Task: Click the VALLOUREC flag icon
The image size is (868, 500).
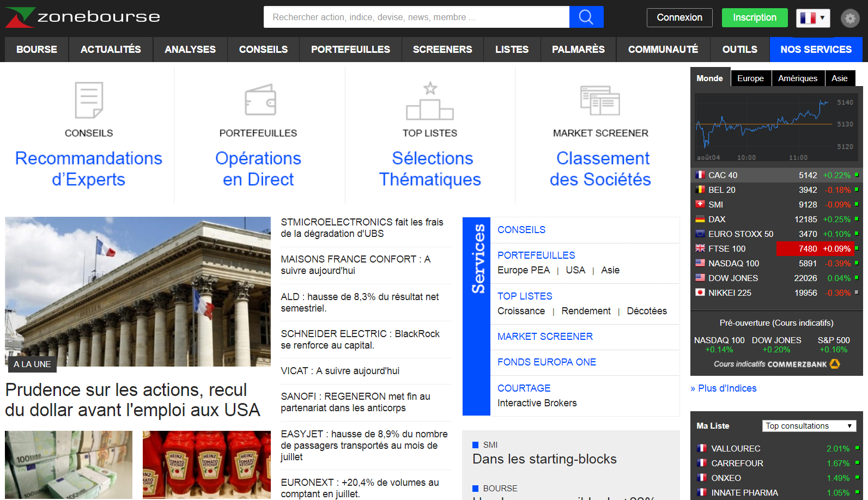Action: tap(702, 448)
